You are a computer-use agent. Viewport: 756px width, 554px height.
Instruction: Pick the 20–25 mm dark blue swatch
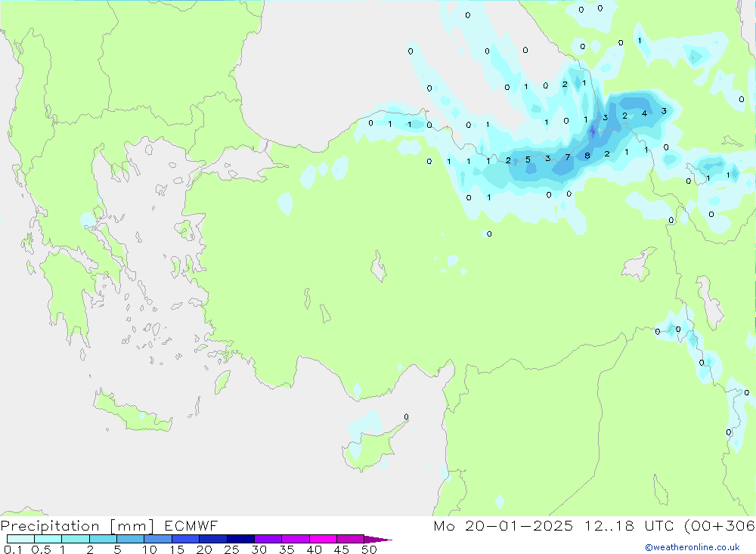[x=212, y=539]
